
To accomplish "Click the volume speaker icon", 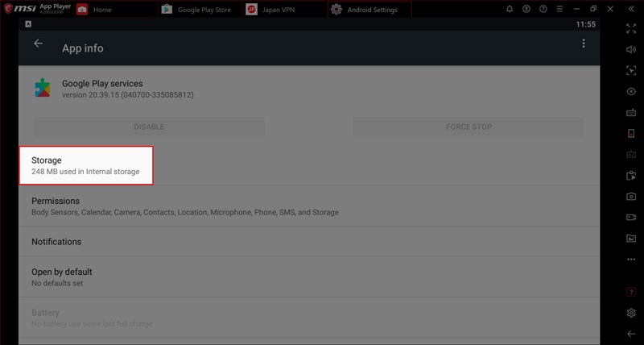I will pos(631,49).
